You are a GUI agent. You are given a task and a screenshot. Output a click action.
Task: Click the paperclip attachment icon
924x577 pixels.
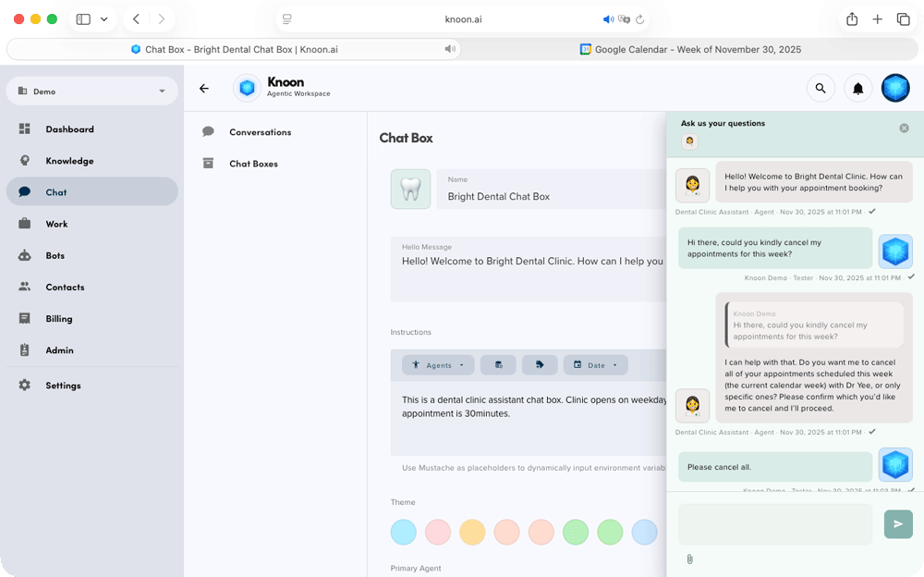pyautogui.click(x=689, y=559)
